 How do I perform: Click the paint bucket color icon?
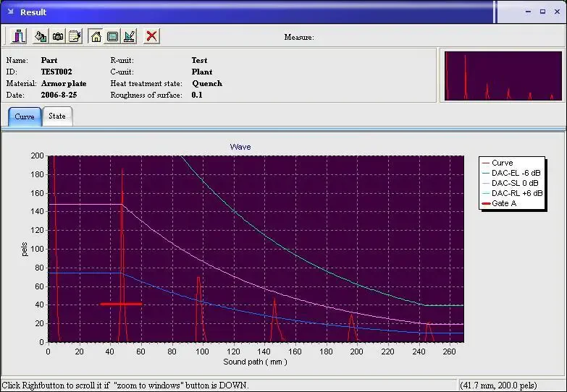point(41,36)
